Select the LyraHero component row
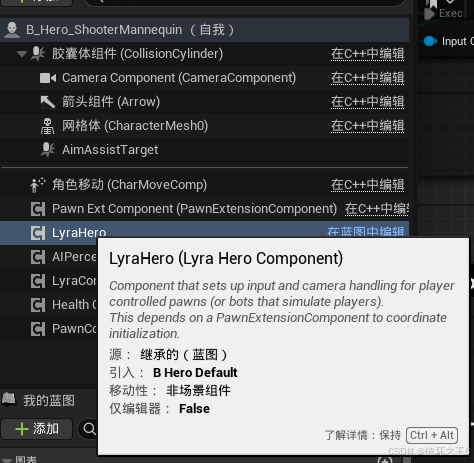Viewport: 474px width, 463px height. pyautogui.click(x=204, y=232)
